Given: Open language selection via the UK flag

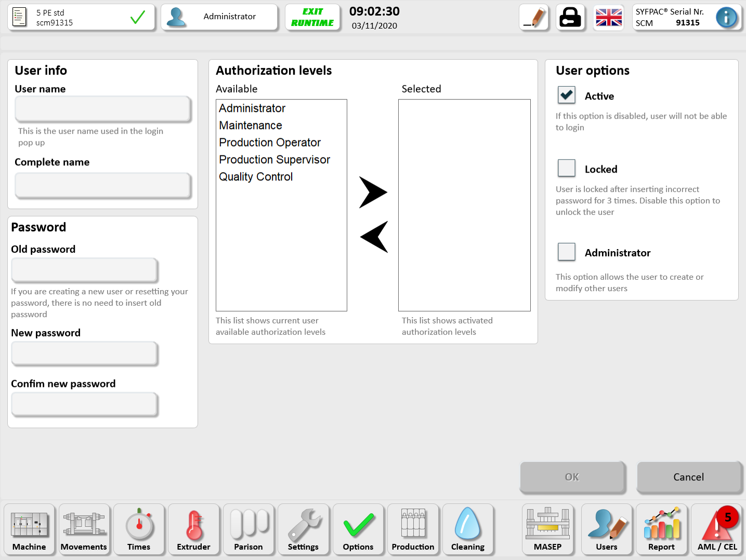Looking at the screenshot, I should 608,17.
